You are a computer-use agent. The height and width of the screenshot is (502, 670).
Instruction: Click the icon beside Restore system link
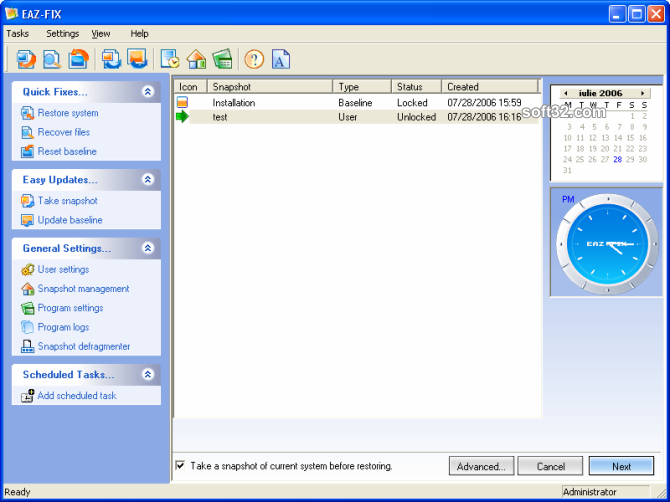(27, 113)
